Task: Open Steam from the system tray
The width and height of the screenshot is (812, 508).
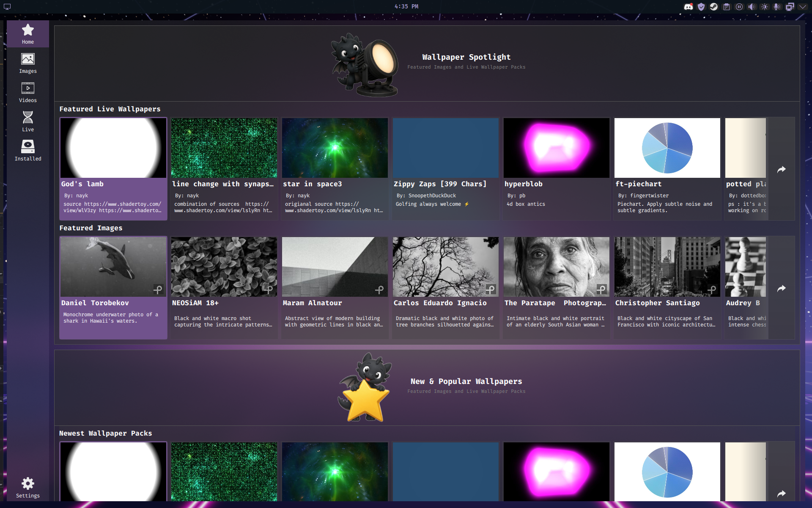Action: 714,7
